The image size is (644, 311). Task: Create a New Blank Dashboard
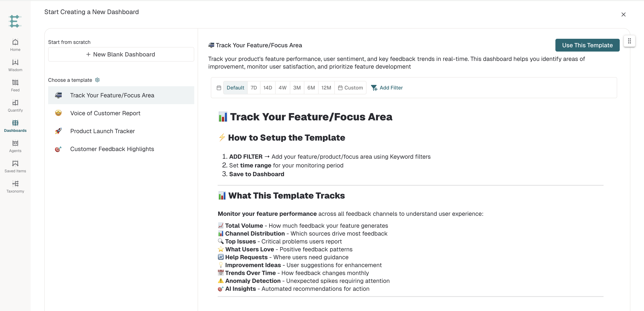tap(121, 54)
